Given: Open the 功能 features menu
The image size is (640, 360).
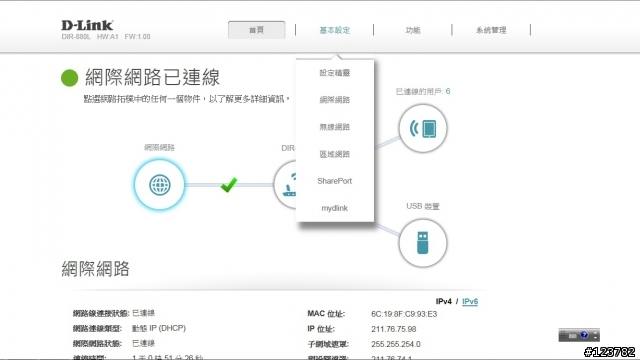Looking at the screenshot, I should point(413,30).
